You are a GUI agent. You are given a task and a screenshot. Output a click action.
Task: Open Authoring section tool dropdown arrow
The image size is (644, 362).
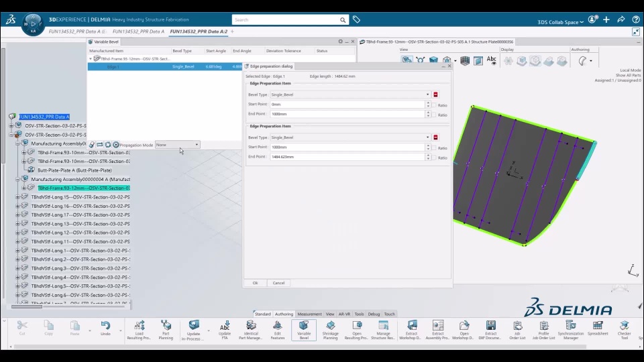coord(590,61)
